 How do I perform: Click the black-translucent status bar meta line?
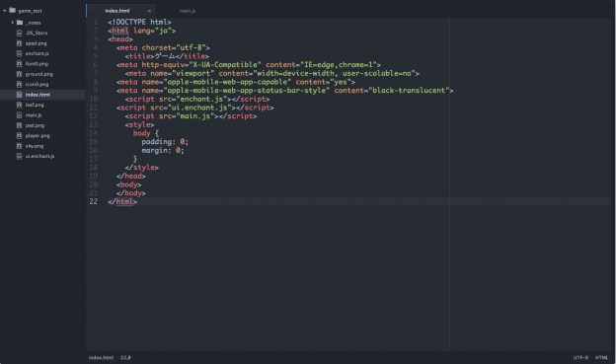[285, 91]
